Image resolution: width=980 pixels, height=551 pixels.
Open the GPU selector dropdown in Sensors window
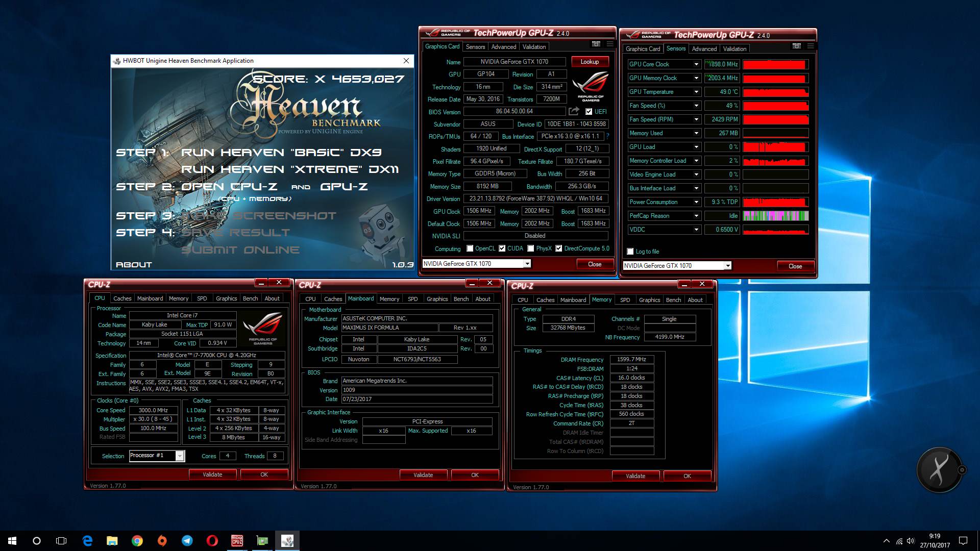tap(728, 266)
